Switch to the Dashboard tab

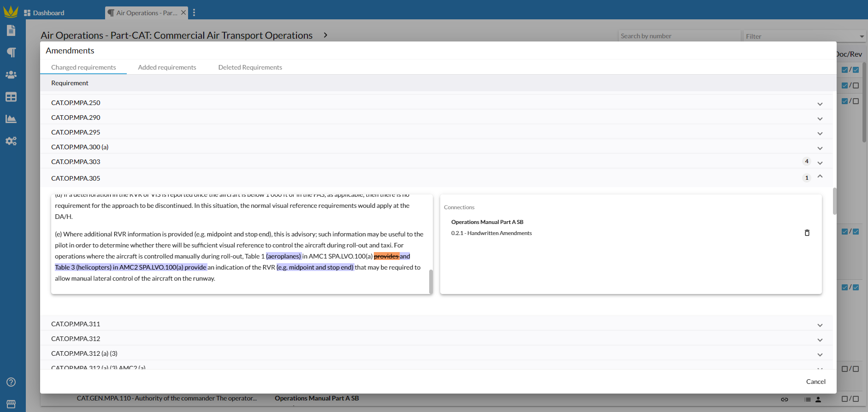(x=44, y=13)
